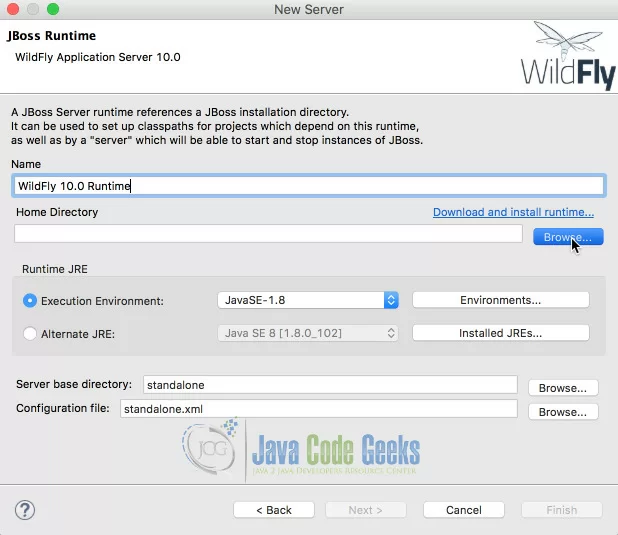
Task: Browse for the Home Directory
Action: 568,237
